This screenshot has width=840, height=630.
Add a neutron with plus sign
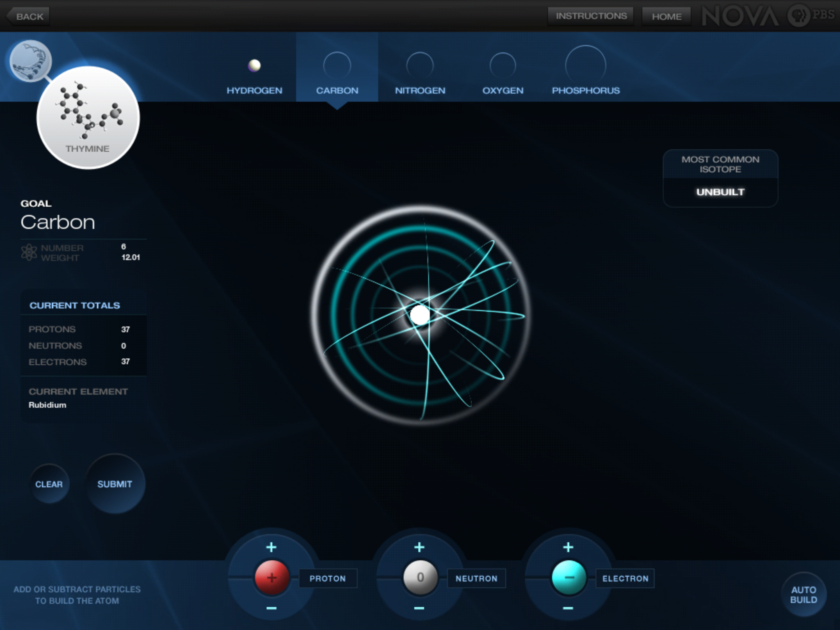[419, 547]
